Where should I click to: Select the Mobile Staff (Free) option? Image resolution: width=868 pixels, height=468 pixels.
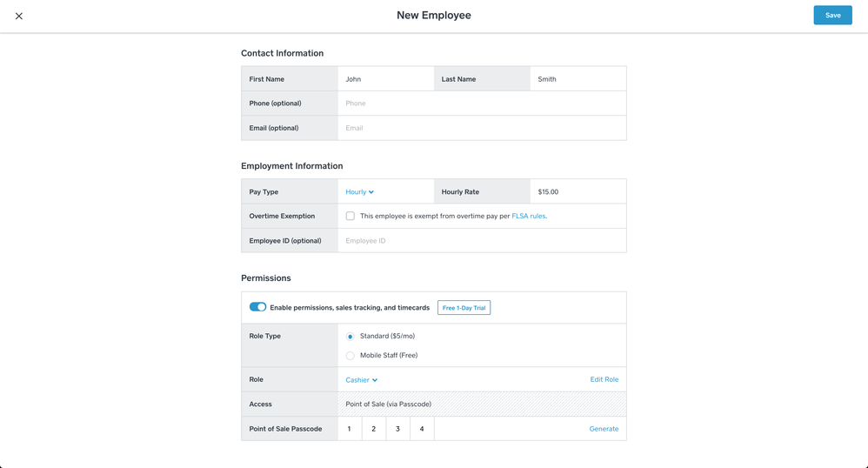click(351, 356)
